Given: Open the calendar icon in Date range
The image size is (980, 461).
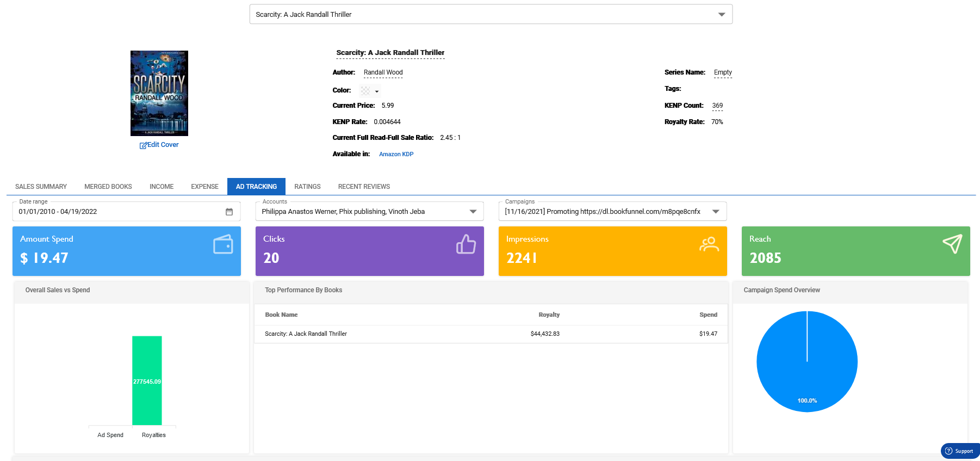Looking at the screenshot, I should [x=229, y=212].
